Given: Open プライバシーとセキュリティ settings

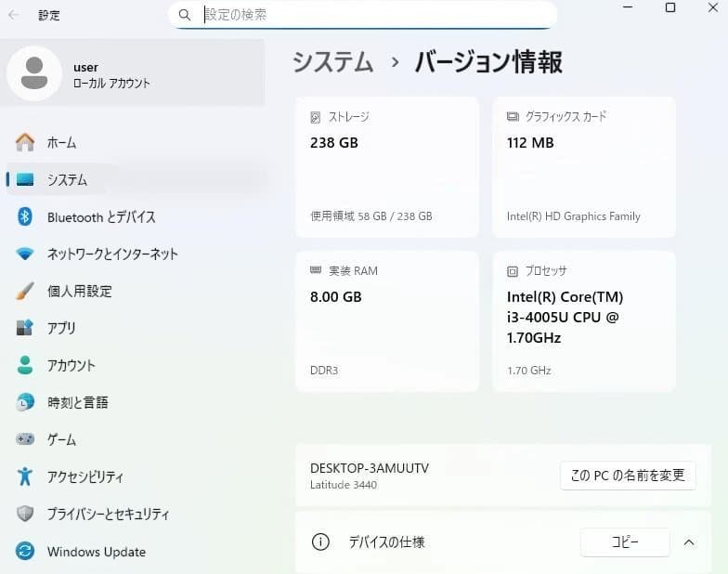Looking at the screenshot, I should tap(136, 513).
